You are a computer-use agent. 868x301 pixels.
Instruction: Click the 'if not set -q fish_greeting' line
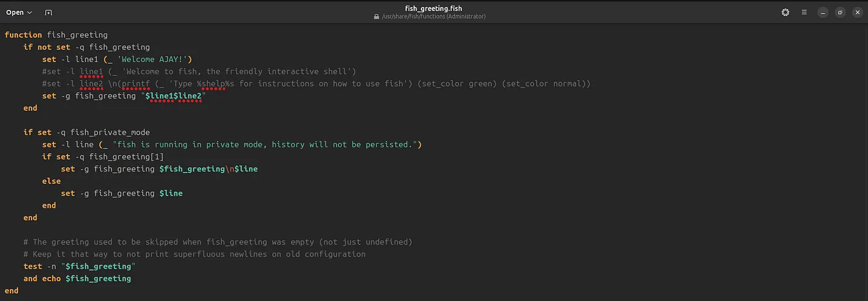pos(86,47)
